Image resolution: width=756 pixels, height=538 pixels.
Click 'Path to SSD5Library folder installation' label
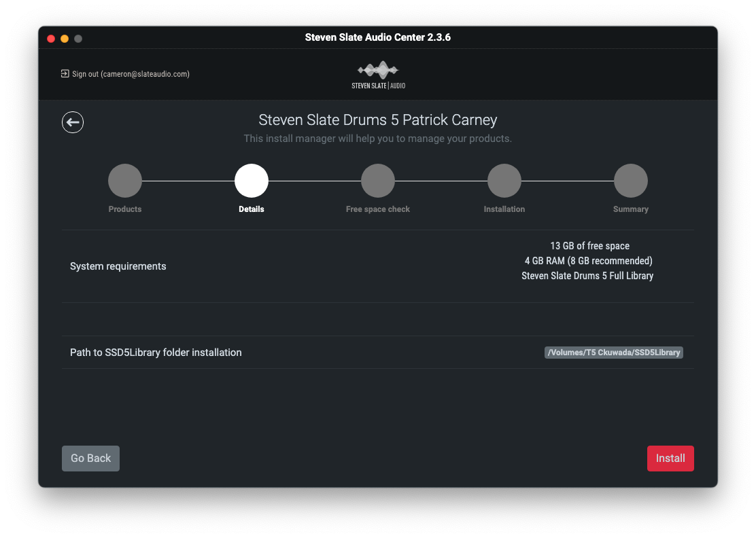pos(156,353)
